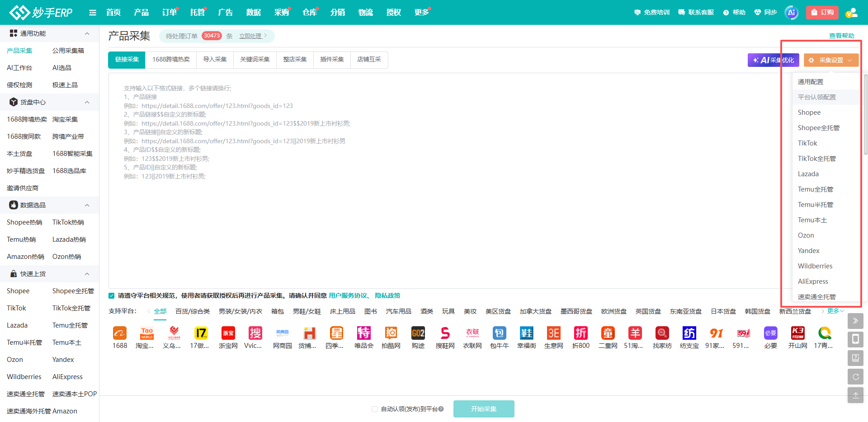Open 仓库 in the top navigation
The width and height of the screenshot is (868, 422).
(310, 13)
